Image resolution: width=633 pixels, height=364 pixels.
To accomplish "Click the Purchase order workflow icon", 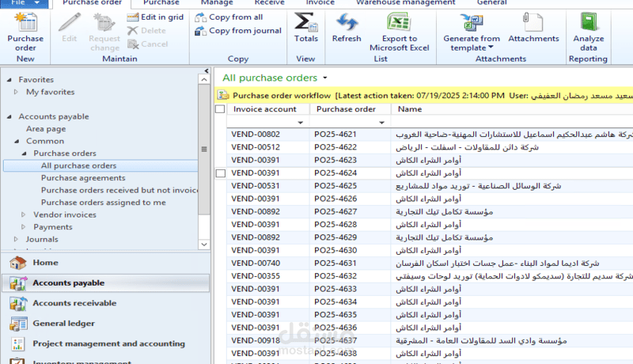I will pyautogui.click(x=223, y=95).
